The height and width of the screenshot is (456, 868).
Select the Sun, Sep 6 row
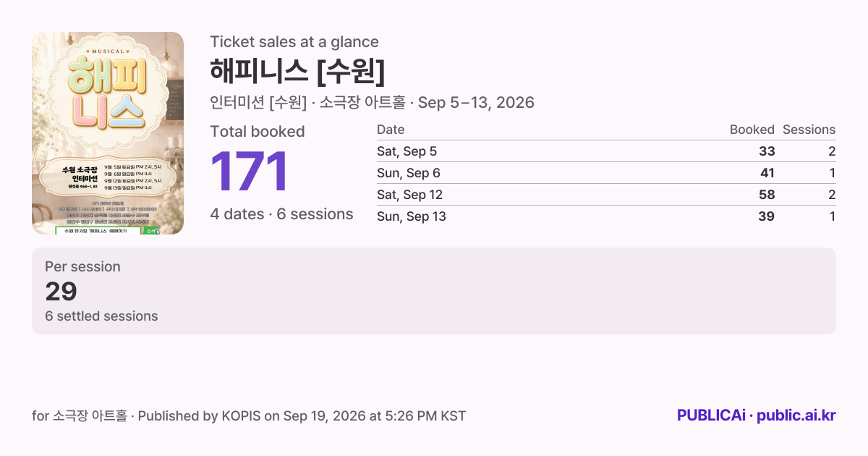pyautogui.click(x=606, y=173)
